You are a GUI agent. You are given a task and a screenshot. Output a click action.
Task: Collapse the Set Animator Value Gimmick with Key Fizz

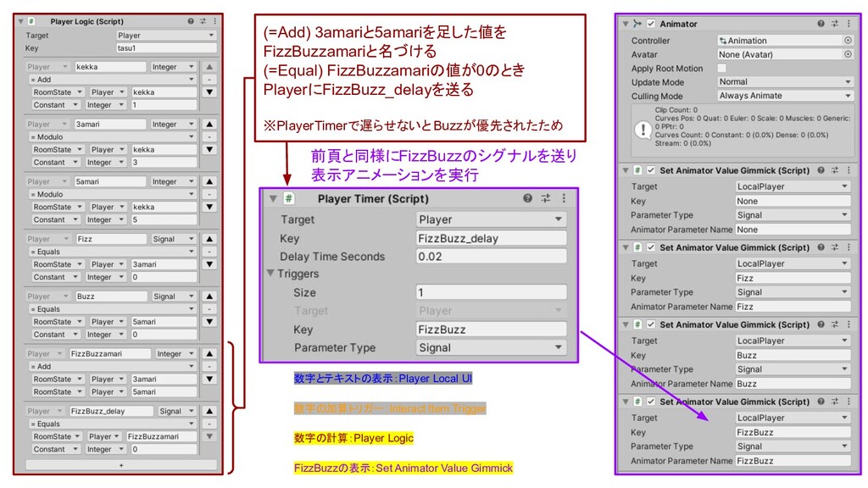coord(626,247)
